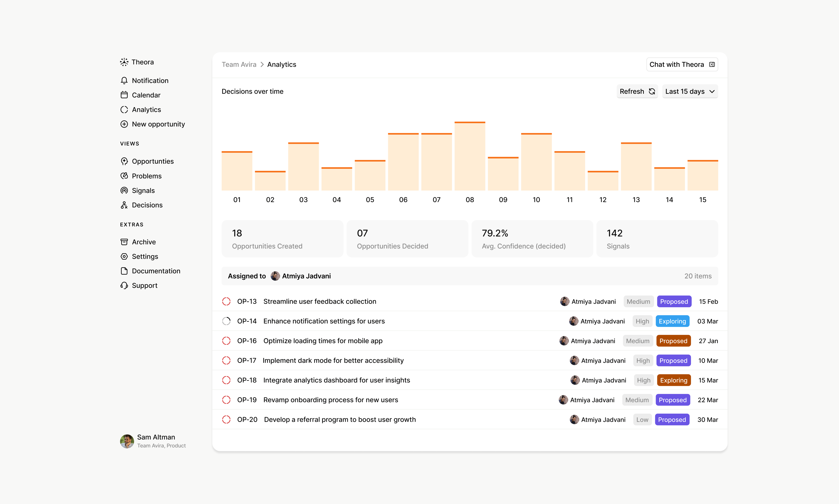Toggle the status indicator for OP-14

226,321
